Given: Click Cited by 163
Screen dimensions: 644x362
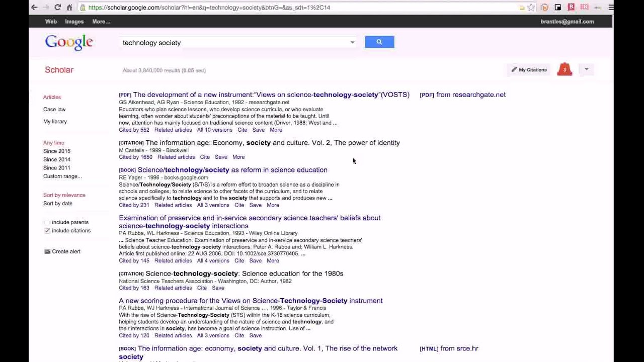Looking at the screenshot, I should (x=134, y=288).
